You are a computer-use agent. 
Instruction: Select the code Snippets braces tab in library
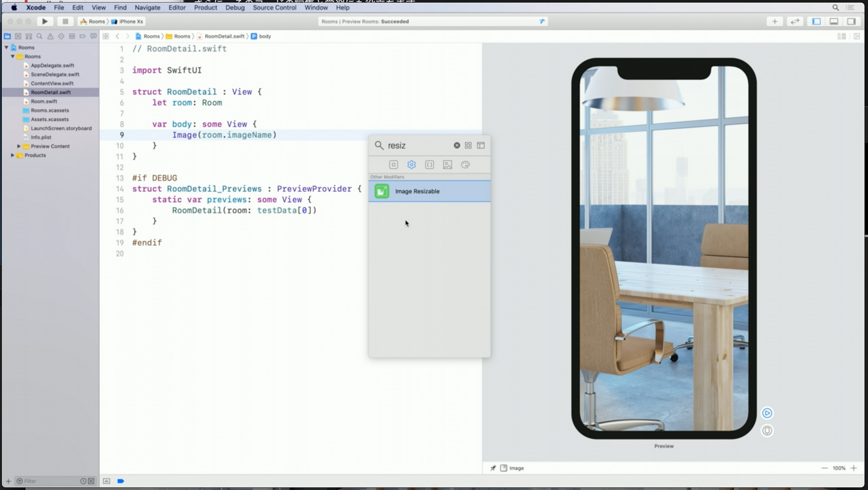429,165
